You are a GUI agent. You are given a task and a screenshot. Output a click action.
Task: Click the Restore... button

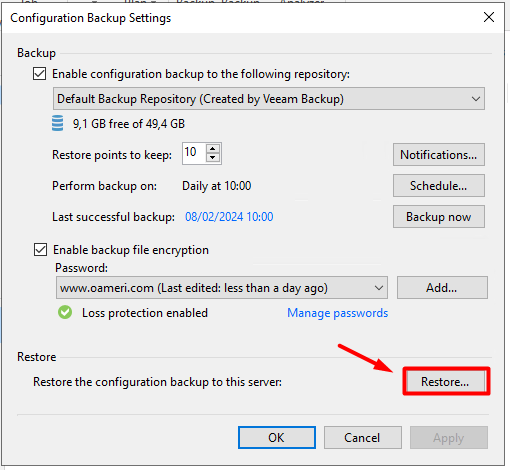click(x=446, y=382)
